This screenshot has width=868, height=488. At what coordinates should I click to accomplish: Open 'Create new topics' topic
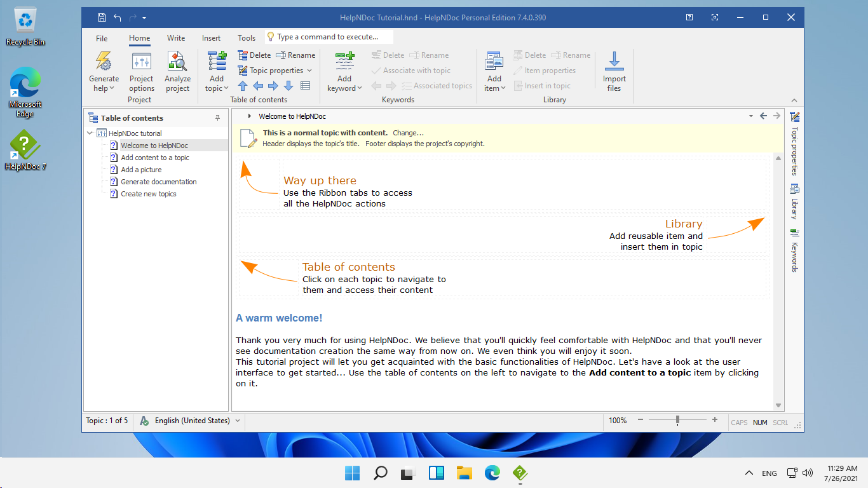pos(148,194)
